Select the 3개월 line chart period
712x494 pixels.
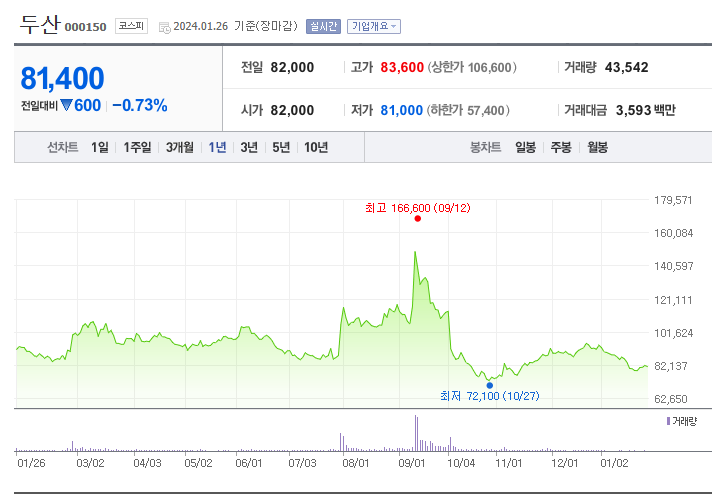pos(180,147)
